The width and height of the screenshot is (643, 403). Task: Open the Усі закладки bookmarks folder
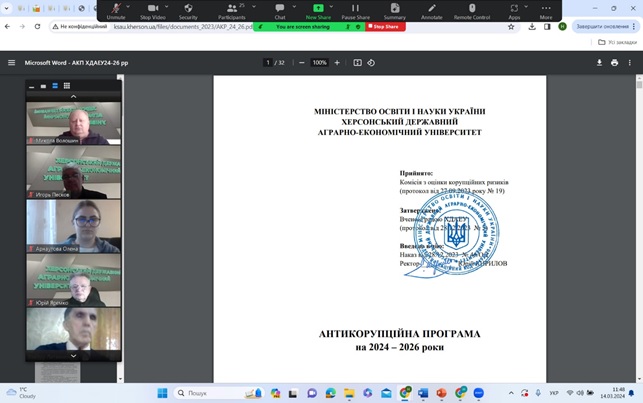point(617,42)
